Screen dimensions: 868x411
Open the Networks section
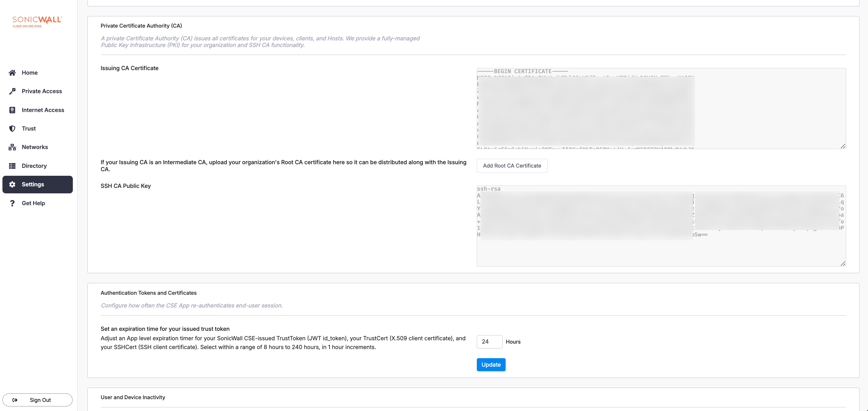click(x=35, y=147)
